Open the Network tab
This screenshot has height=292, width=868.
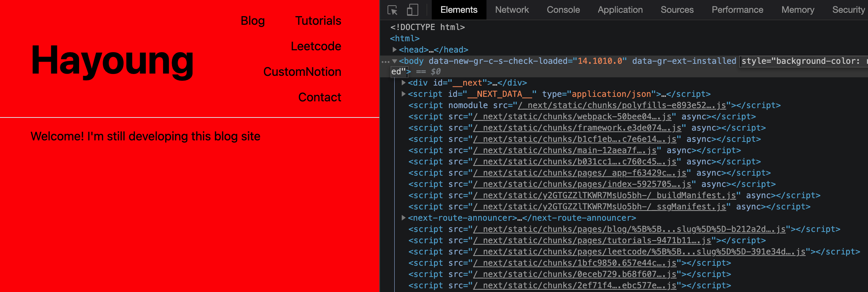512,10
